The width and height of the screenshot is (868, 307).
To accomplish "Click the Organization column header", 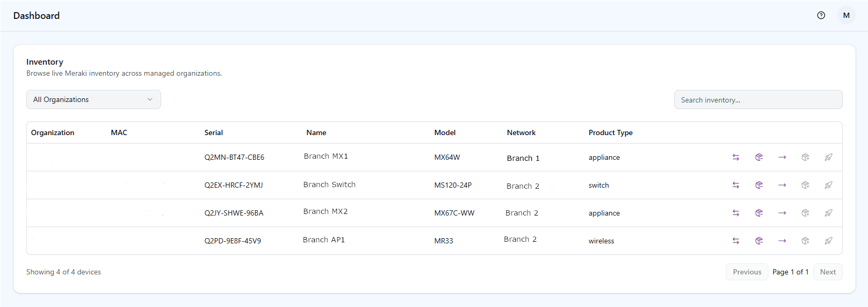I will [x=53, y=132].
